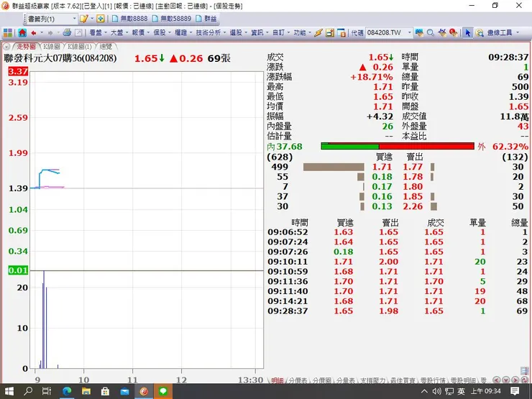Select the 分價表 tab at bottom
Screen dimensions: 532x399
click(x=298, y=381)
